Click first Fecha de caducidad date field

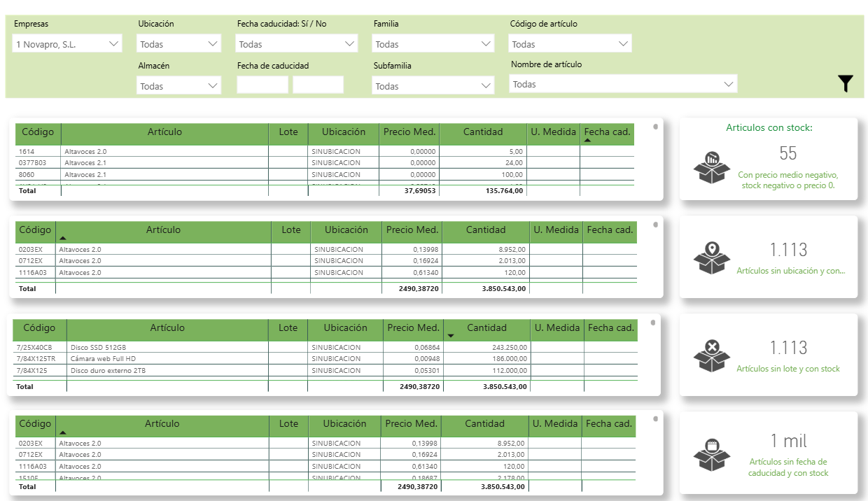point(262,85)
